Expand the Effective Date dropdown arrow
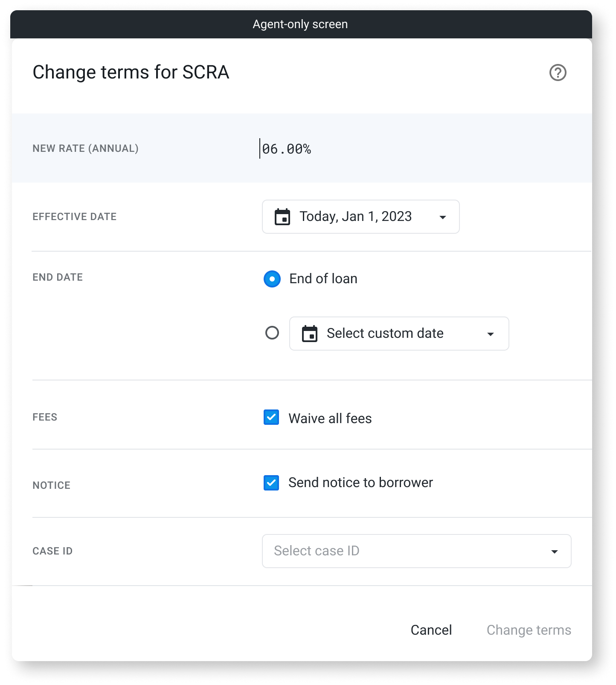616x685 pixels. tap(443, 217)
